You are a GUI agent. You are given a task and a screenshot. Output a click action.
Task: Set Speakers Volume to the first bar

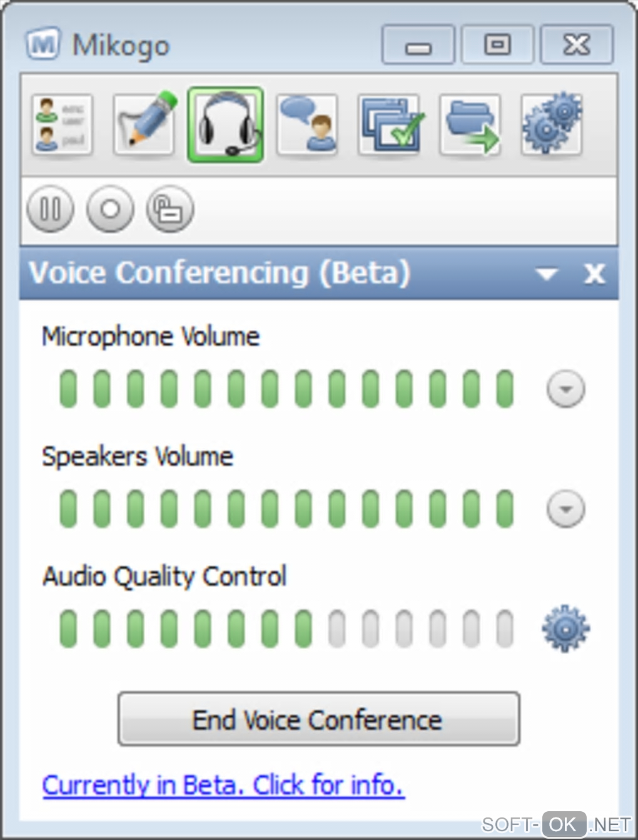(x=68, y=508)
